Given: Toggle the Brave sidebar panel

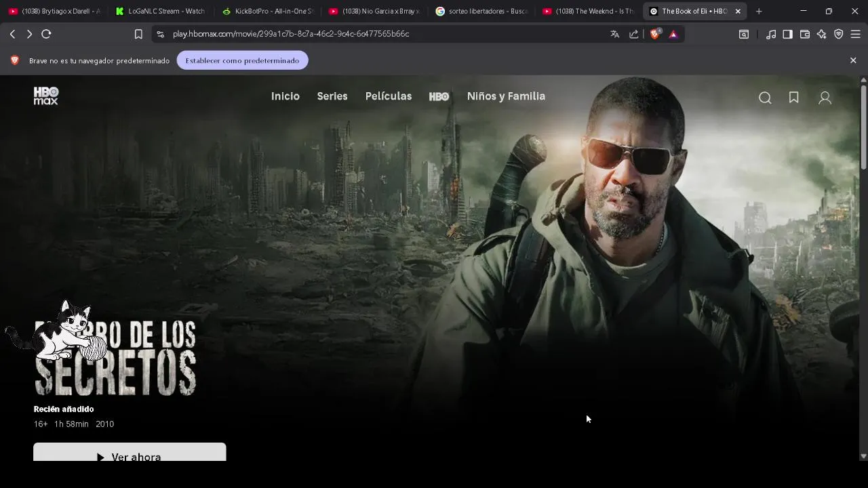Looking at the screenshot, I should click(787, 34).
